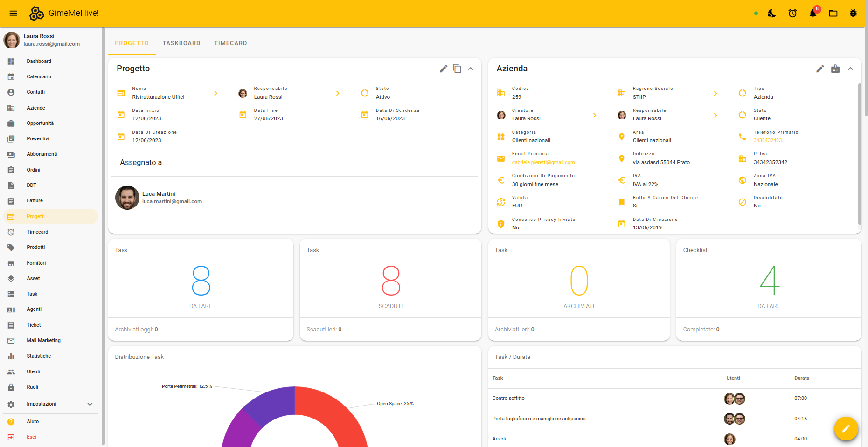Duplicate the project using copy icon

[457, 69]
